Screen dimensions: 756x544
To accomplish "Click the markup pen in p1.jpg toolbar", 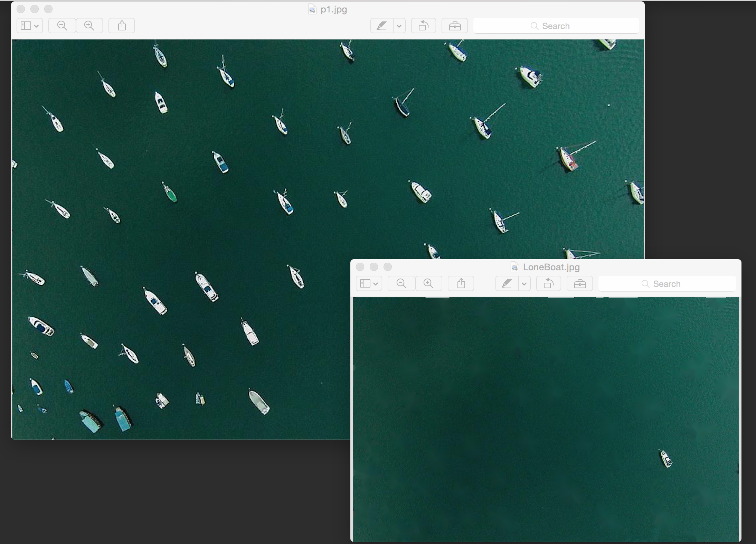I will (x=382, y=26).
